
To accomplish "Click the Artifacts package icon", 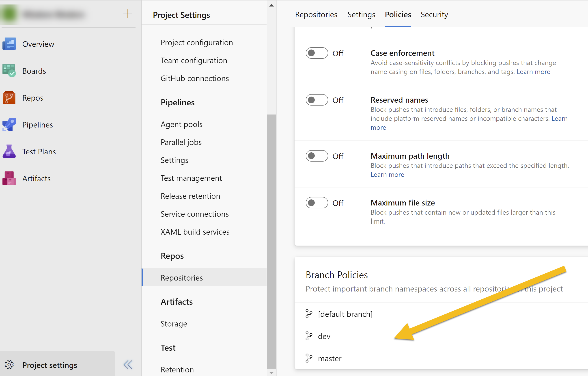I will click(9, 178).
